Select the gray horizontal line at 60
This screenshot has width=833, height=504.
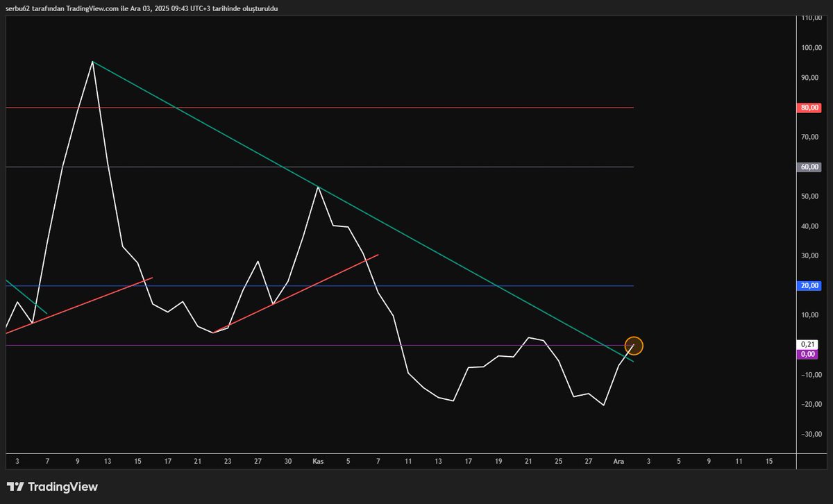click(x=319, y=167)
